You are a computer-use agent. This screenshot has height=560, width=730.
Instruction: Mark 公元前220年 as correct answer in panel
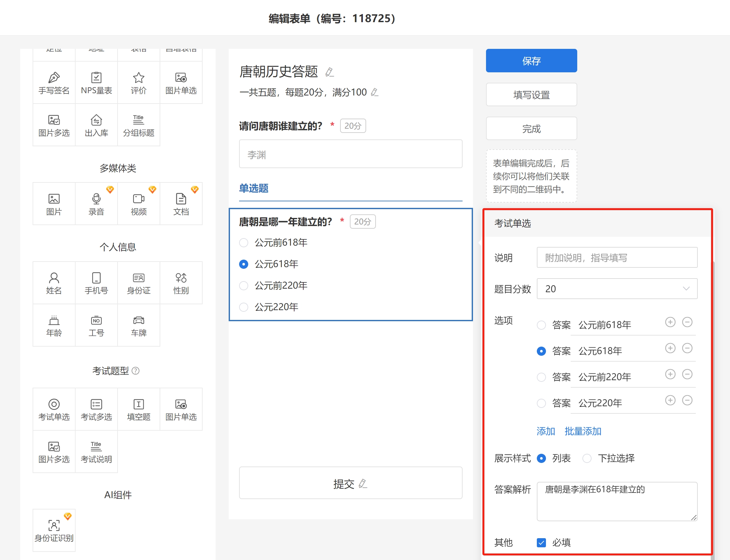tap(541, 377)
